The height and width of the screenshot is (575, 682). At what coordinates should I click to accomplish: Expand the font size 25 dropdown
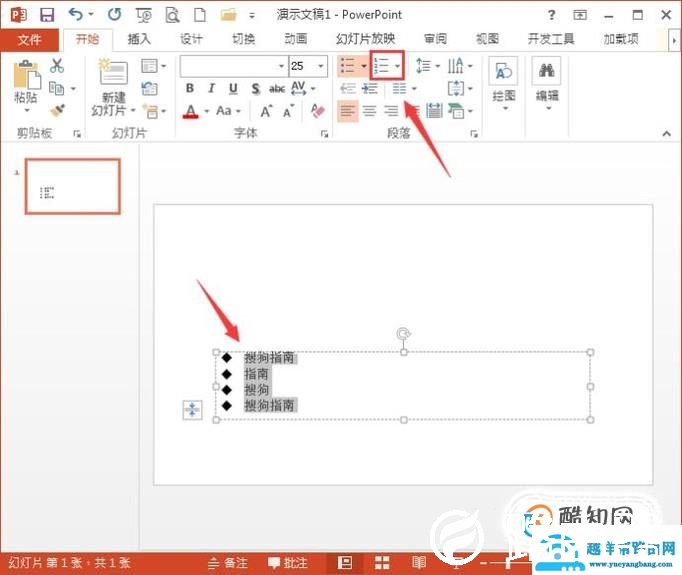point(321,66)
